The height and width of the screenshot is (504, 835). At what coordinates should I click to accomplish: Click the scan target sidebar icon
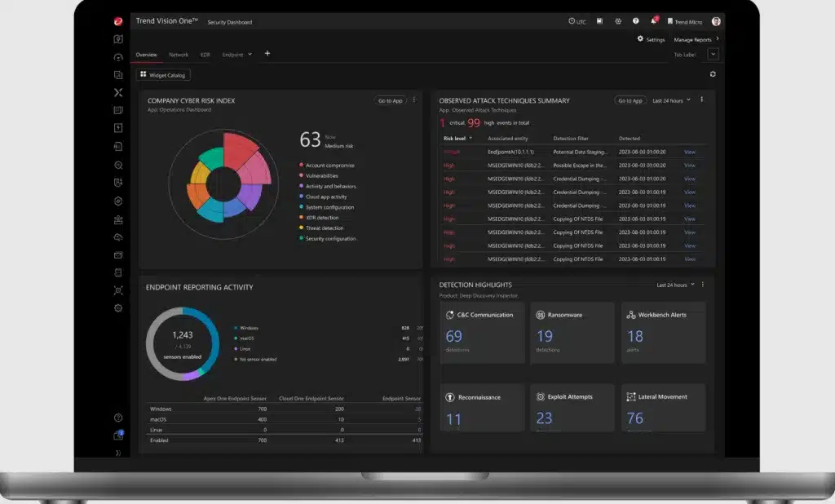(x=118, y=290)
